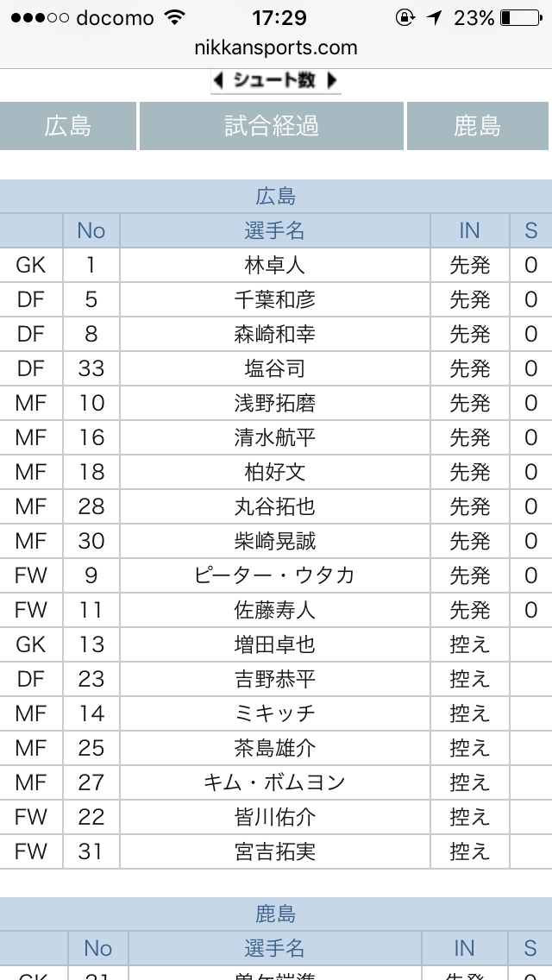Screen dimensions: 552x980
Task: Tap the 選手名 column header for 広島
Action: coord(275,230)
